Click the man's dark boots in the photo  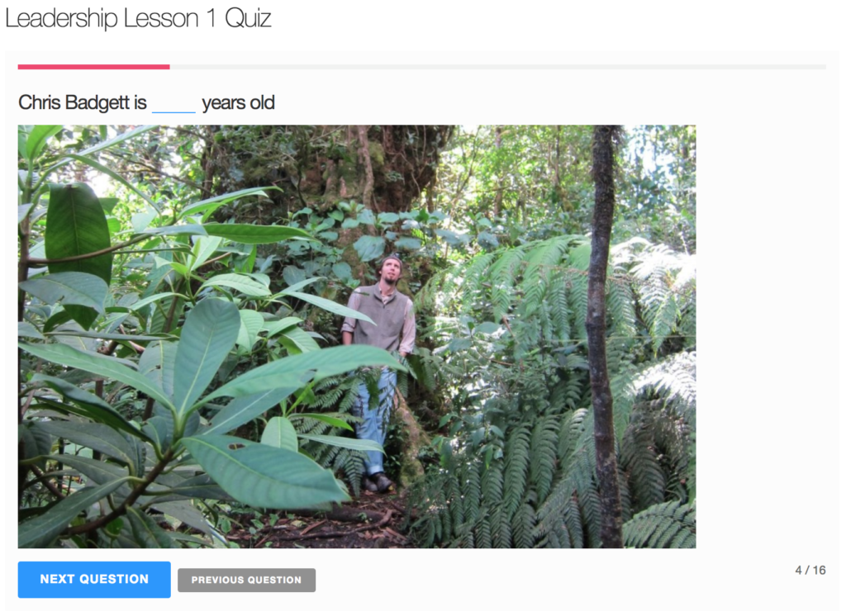click(377, 481)
